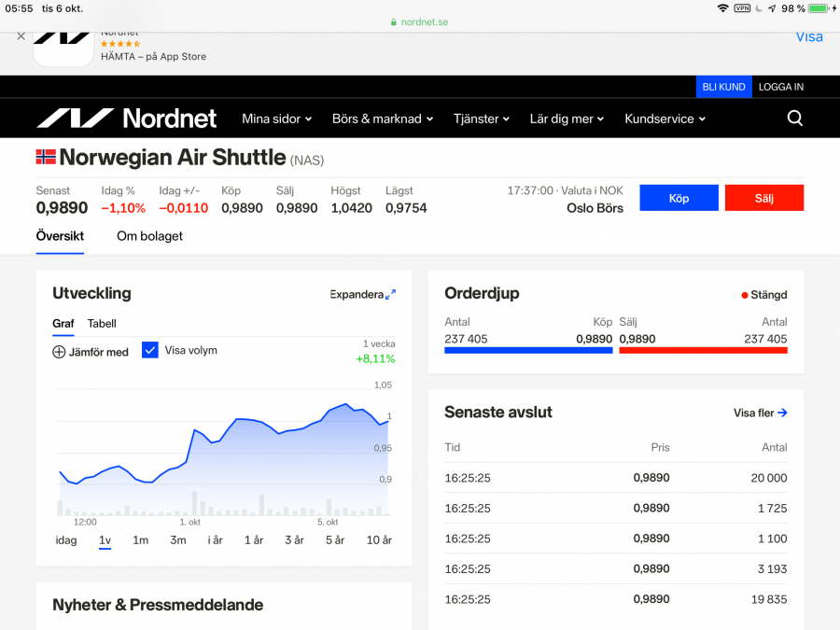840x630 pixels.
Task: Click the search magnifier icon
Action: 794,119
